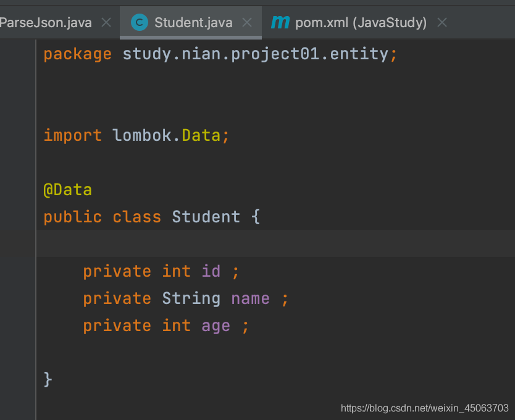The image size is (515, 420).
Task: Close the pom.xml tab
Action: pyautogui.click(x=442, y=22)
